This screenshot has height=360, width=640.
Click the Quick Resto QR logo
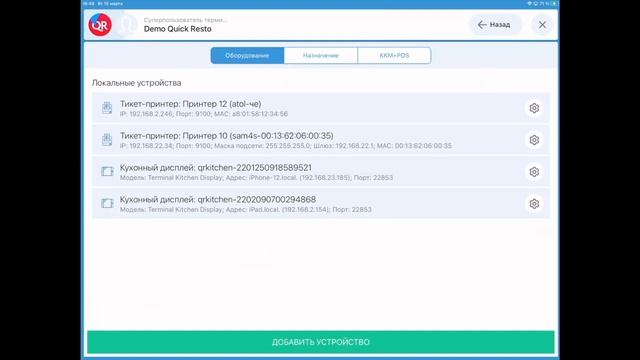click(100, 25)
